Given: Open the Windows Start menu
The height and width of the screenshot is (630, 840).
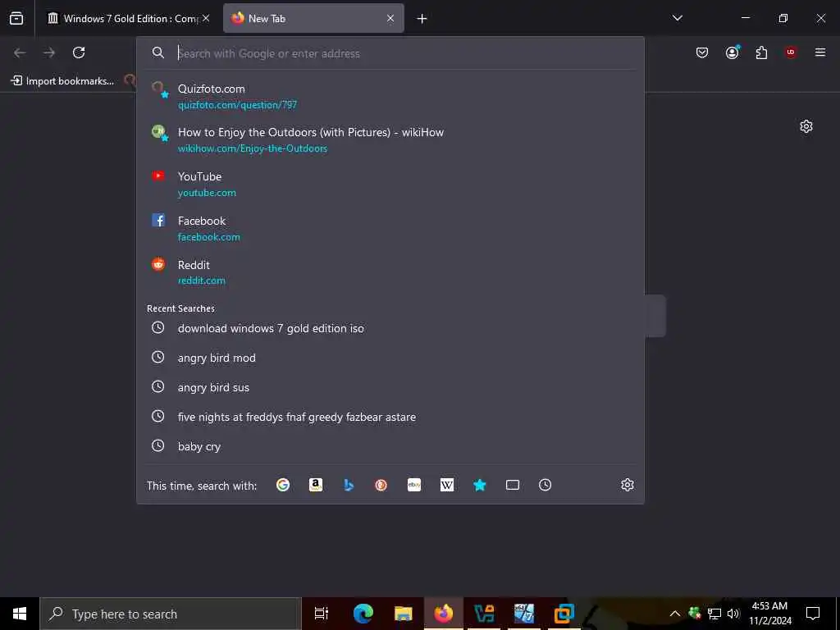Looking at the screenshot, I should (20, 614).
